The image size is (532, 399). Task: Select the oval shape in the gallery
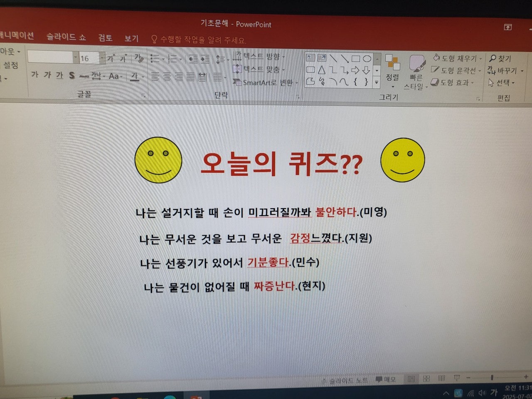coord(367,59)
